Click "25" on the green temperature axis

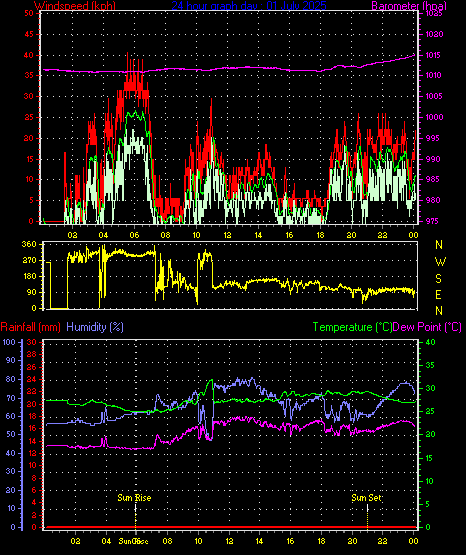(x=430, y=412)
